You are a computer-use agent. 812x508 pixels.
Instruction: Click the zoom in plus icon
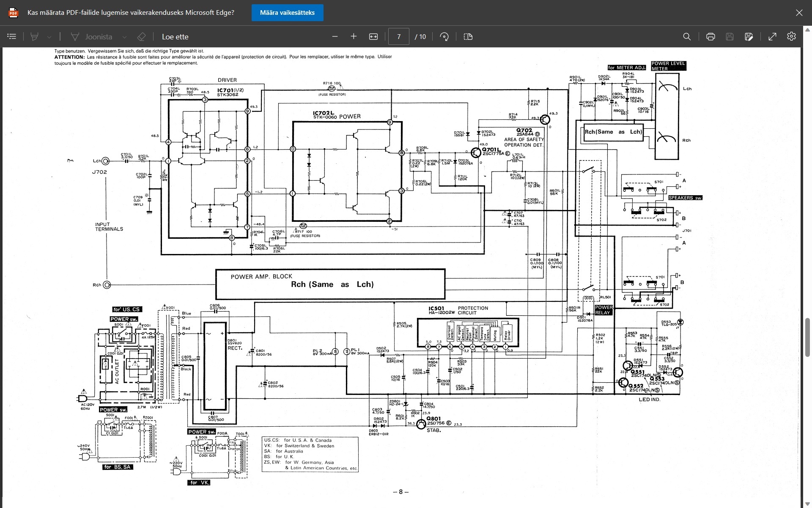[x=354, y=36]
